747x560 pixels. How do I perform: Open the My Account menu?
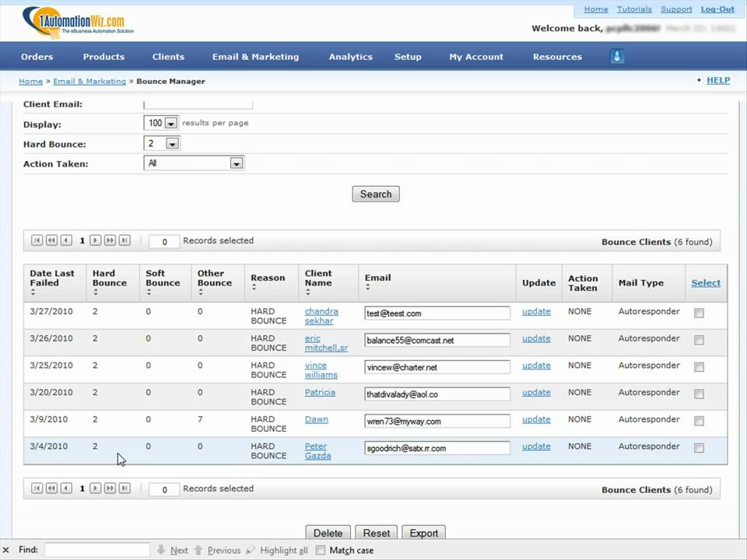476,57
